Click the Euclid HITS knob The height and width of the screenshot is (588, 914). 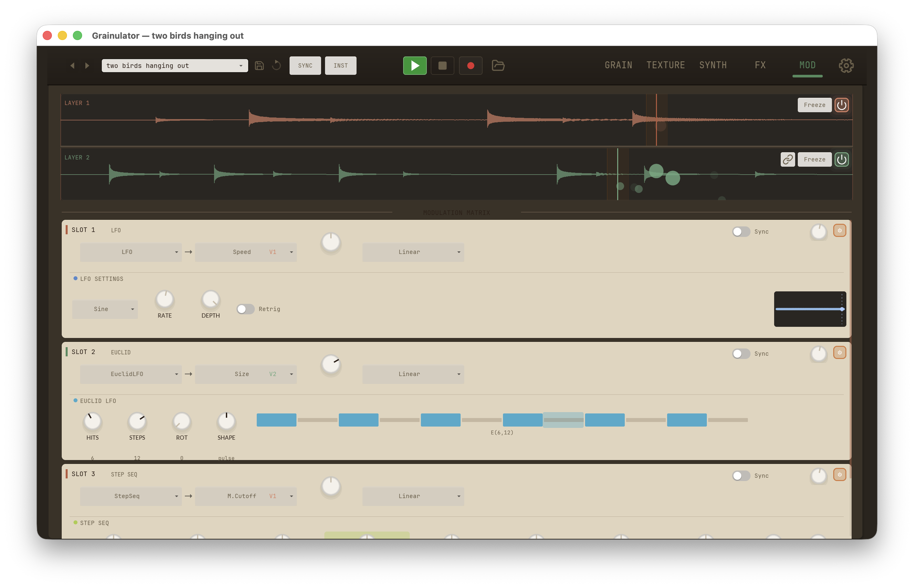click(x=92, y=422)
